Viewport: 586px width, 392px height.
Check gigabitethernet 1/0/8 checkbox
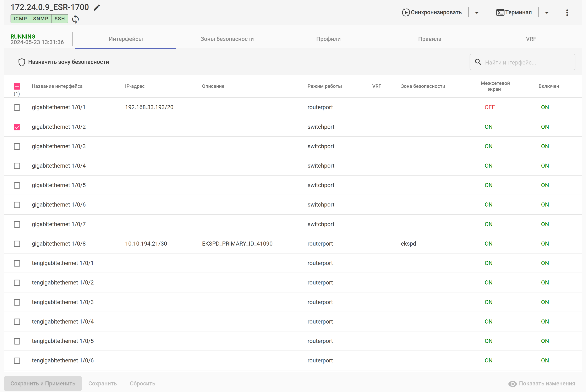click(x=17, y=244)
